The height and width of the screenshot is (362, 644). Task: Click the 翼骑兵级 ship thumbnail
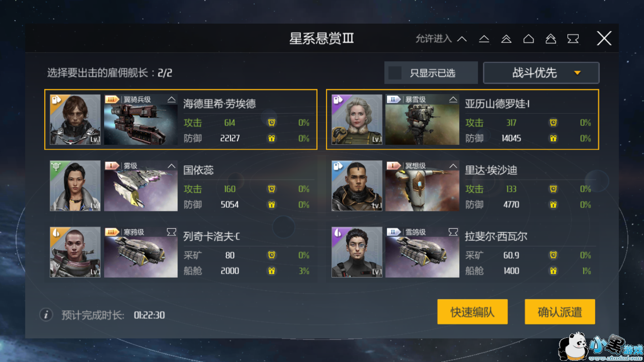click(141, 119)
